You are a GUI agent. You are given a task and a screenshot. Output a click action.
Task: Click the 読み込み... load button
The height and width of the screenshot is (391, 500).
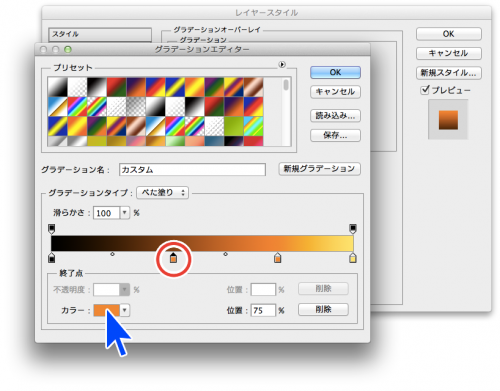coord(335,116)
